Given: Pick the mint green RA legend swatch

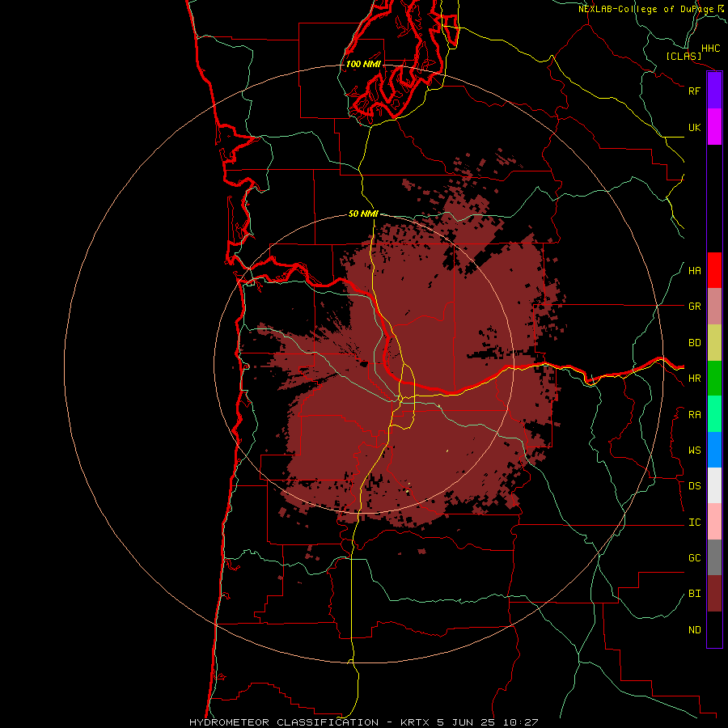Looking at the screenshot, I should [x=714, y=414].
